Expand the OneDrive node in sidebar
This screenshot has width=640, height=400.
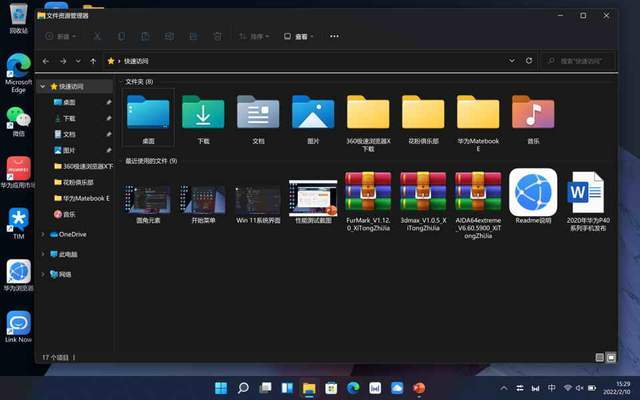[42, 234]
